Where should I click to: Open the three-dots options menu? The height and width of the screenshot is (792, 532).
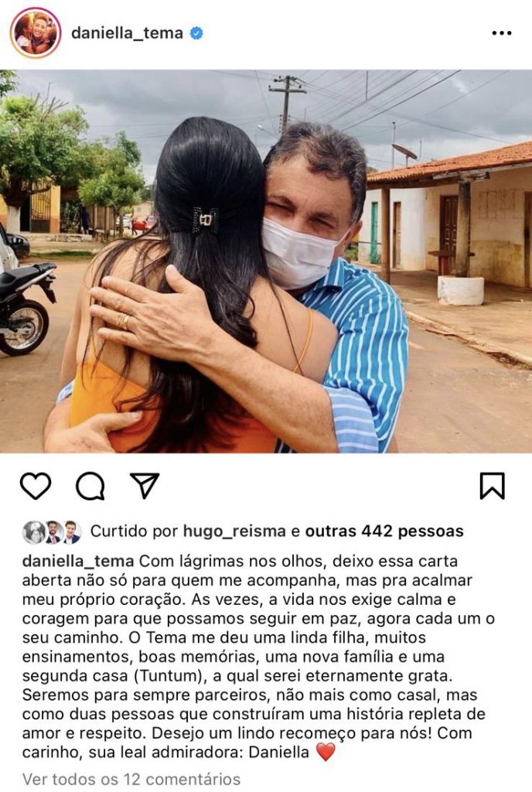[501, 32]
